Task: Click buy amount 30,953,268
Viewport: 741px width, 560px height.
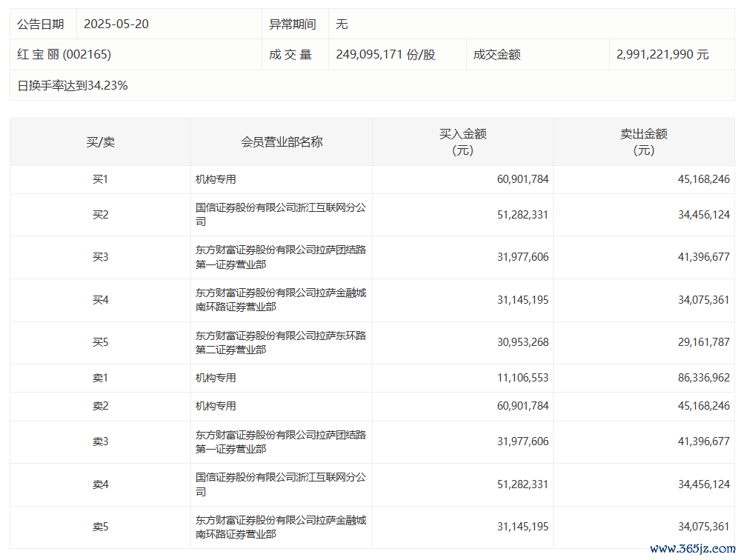Action: click(x=522, y=342)
